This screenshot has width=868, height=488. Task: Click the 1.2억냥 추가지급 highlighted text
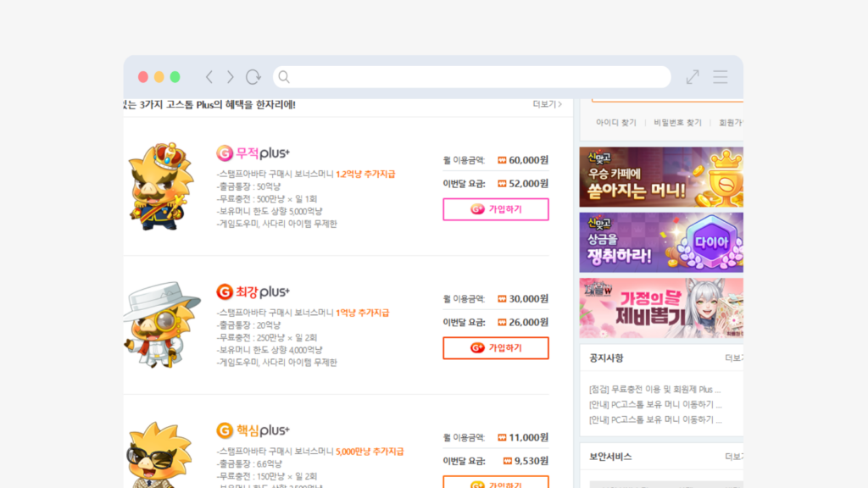(x=365, y=174)
